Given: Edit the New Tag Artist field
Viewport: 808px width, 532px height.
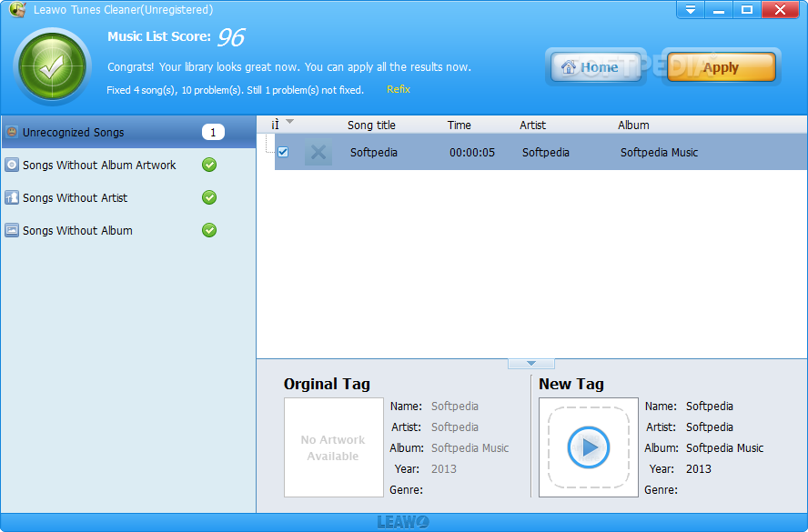Looking at the screenshot, I should pyautogui.click(x=710, y=427).
